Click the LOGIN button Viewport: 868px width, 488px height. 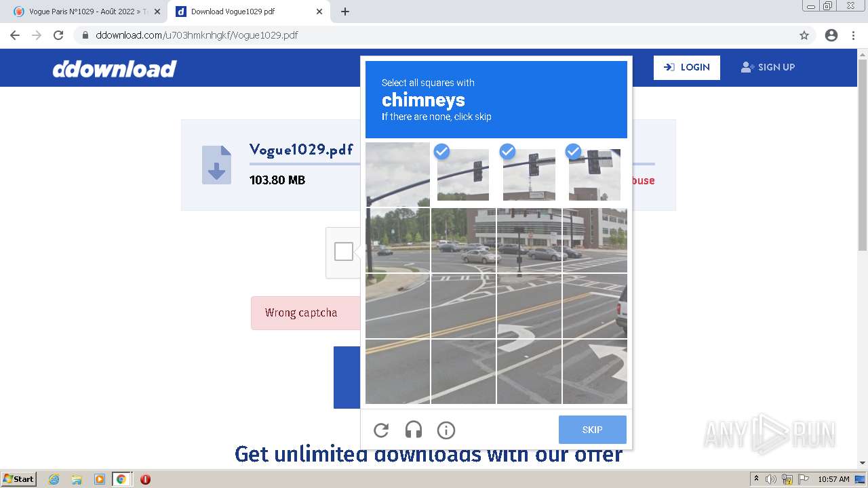click(687, 67)
